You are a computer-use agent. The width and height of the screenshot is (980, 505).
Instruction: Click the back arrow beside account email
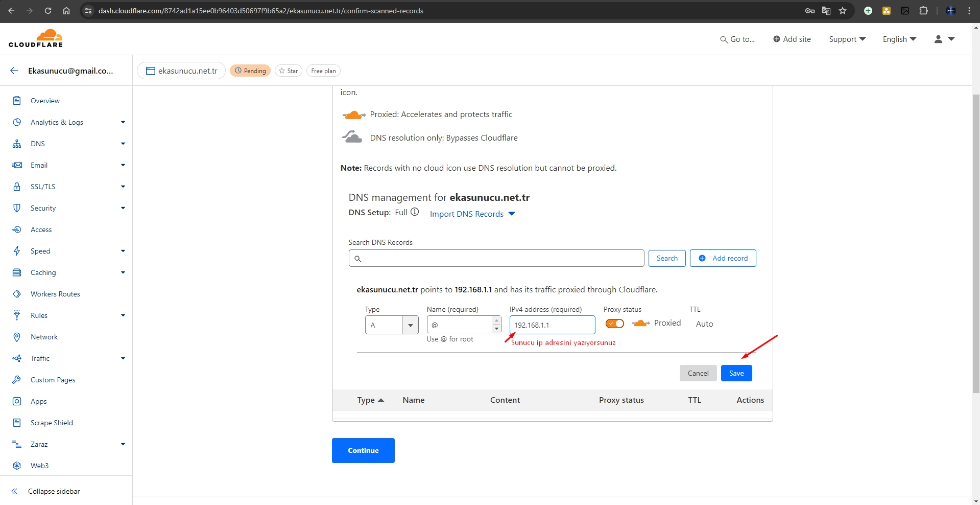pos(14,71)
